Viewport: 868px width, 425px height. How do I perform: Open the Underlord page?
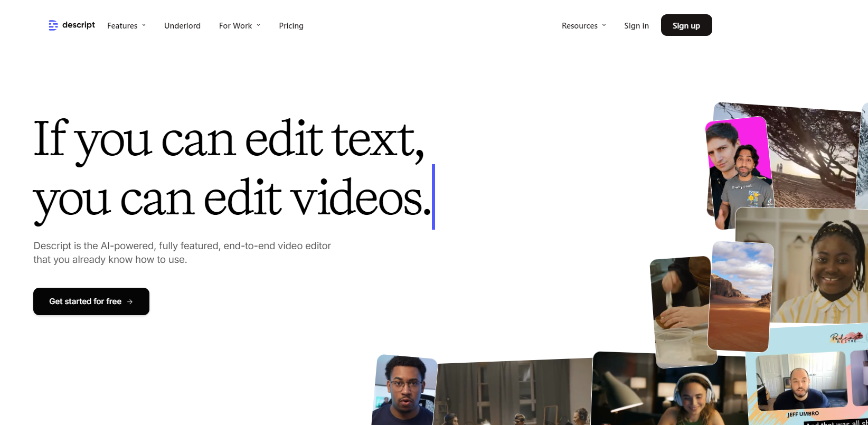(182, 25)
